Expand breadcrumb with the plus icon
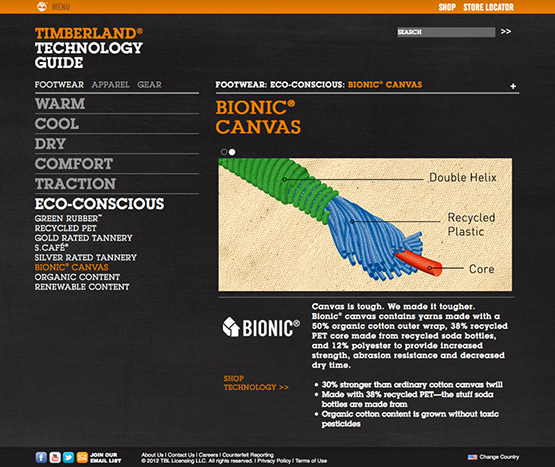Image resolution: width=555 pixels, height=467 pixels. click(x=513, y=86)
